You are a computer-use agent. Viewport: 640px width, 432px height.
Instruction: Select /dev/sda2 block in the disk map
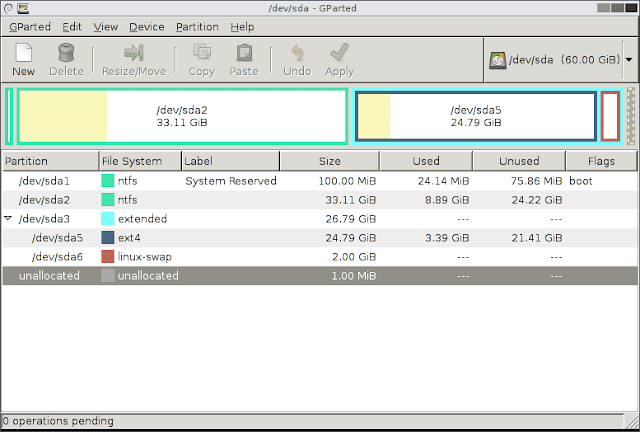(182, 116)
